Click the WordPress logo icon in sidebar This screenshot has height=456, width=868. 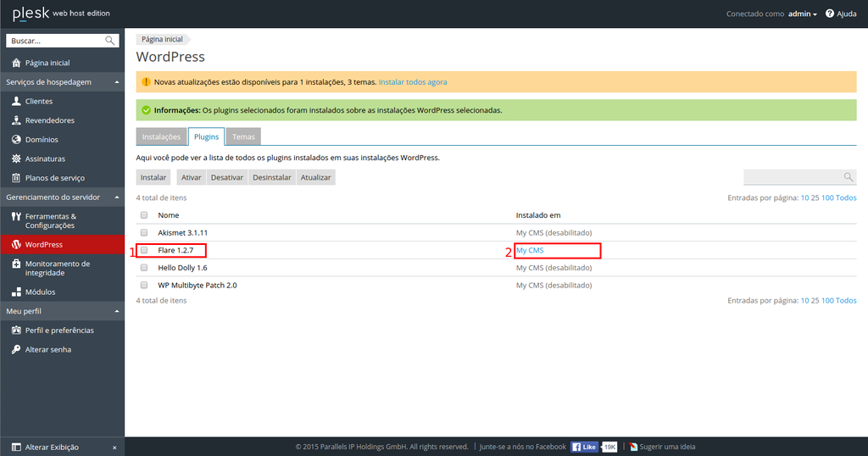[16, 245]
